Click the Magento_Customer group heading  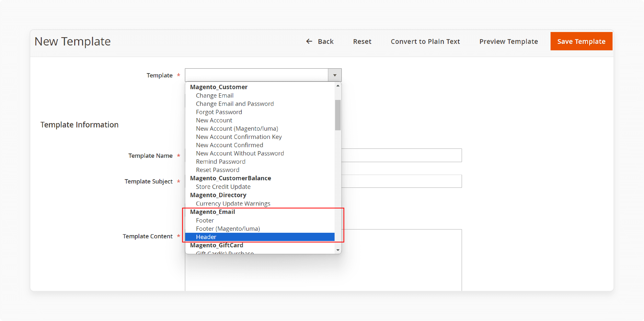coord(218,87)
